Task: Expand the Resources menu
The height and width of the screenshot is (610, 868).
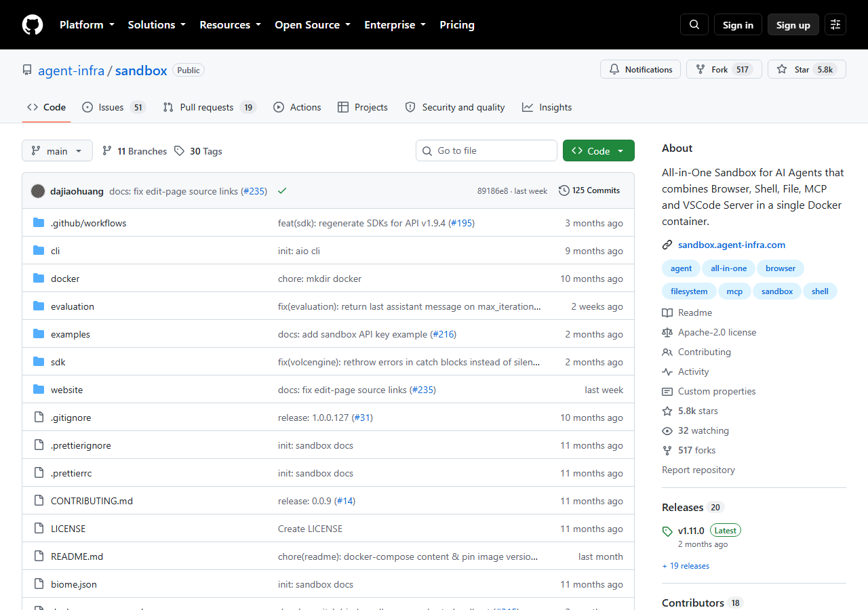Action: click(230, 24)
